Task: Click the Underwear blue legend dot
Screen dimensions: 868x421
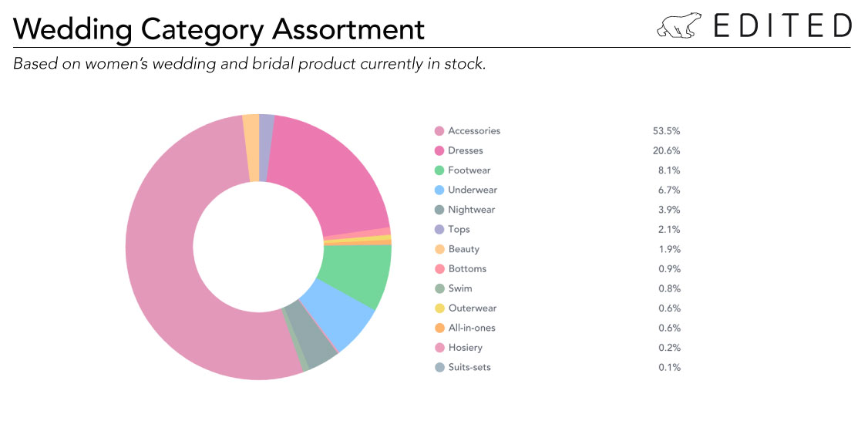Action: coord(439,190)
